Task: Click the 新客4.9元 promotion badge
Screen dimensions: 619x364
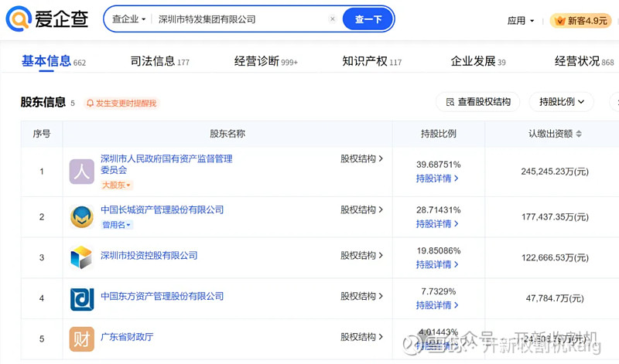Action: click(x=581, y=21)
